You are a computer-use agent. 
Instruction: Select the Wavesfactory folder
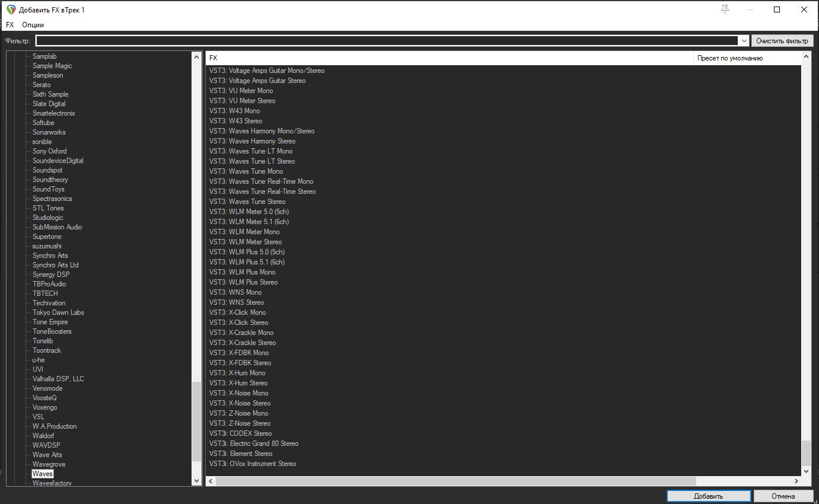tap(52, 483)
